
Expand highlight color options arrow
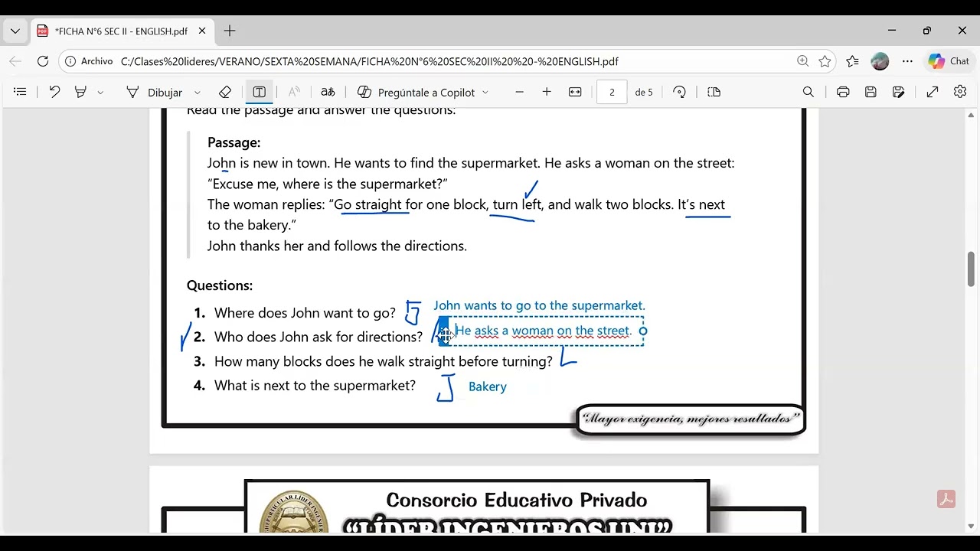[100, 93]
